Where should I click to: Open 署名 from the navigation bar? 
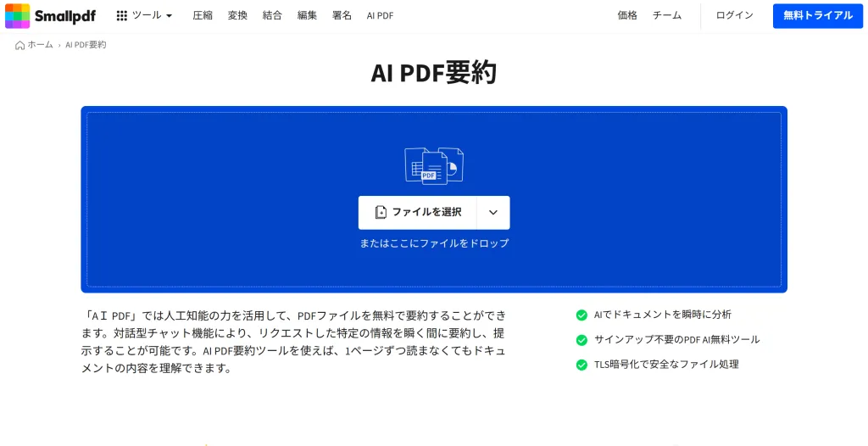(x=342, y=15)
